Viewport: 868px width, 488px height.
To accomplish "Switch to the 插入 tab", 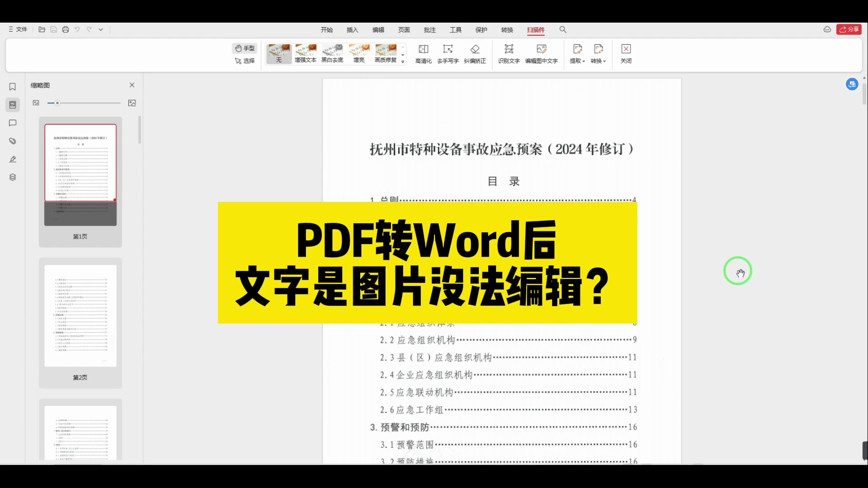I will pyautogui.click(x=353, y=30).
